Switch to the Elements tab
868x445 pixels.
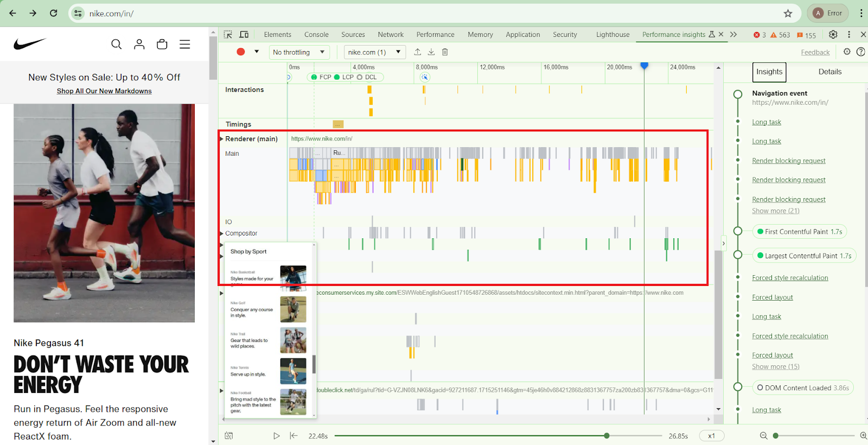point(278,34)
